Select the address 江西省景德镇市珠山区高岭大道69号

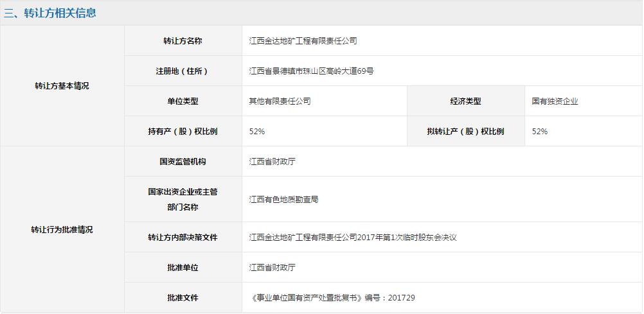[311, 71]
